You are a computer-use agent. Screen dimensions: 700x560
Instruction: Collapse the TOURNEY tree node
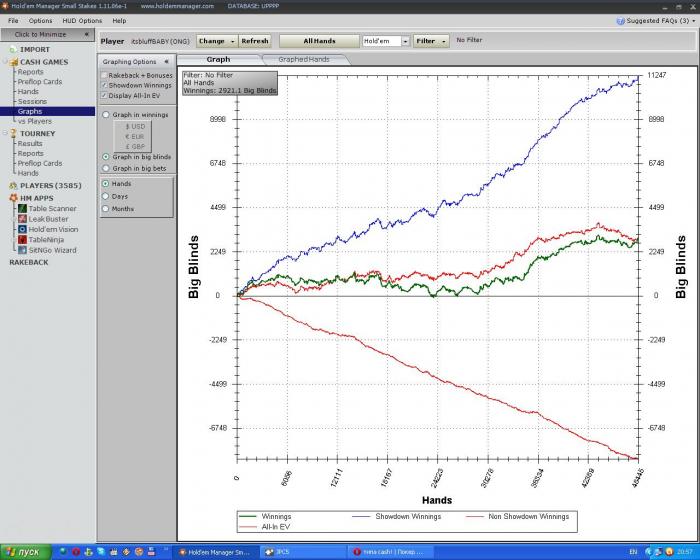click(x=6, y=133)
